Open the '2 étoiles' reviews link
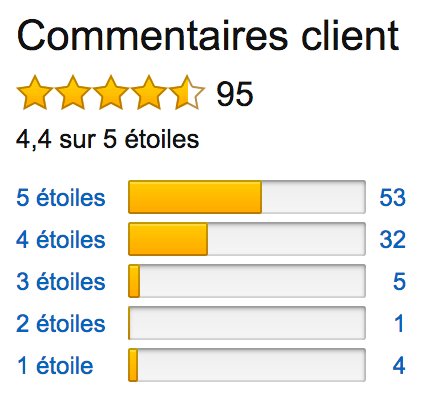 tap(61, 323)
